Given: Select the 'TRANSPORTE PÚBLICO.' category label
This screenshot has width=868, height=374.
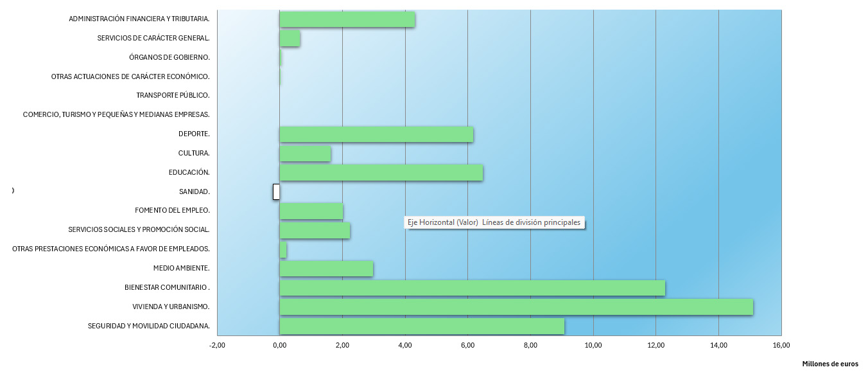Looking at the screenshot, I should 173,96.
